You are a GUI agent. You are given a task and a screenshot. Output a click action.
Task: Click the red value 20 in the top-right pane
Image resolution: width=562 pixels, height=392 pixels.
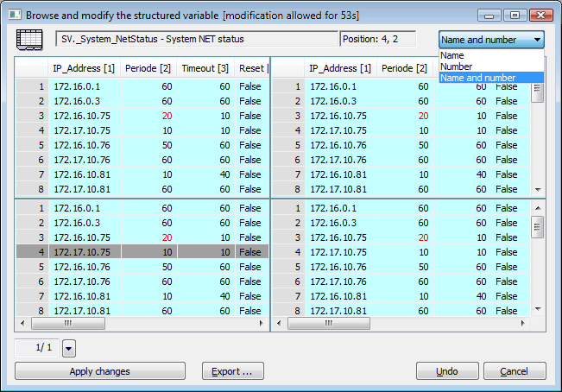click(422, 116)
